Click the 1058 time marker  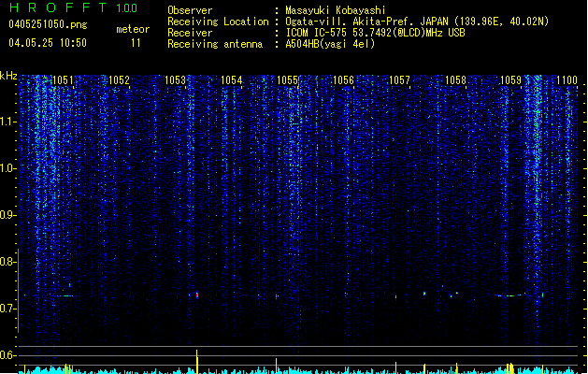[x=455, y=80]
